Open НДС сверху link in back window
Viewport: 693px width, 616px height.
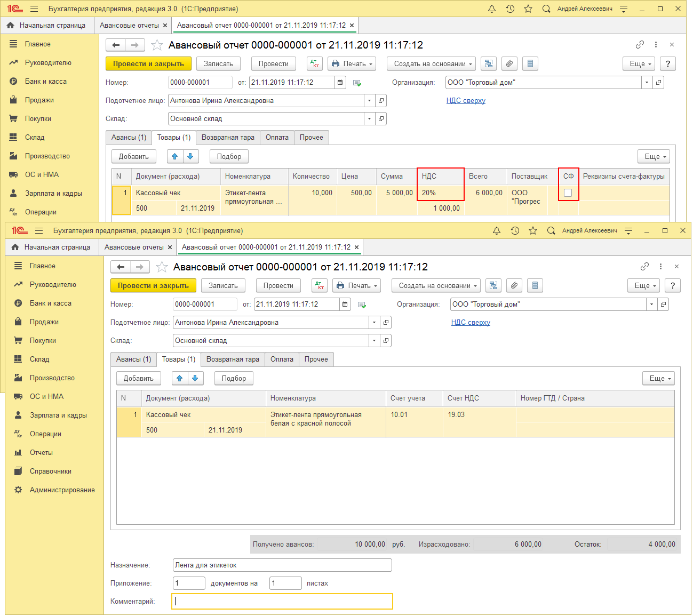click(466, 100)
